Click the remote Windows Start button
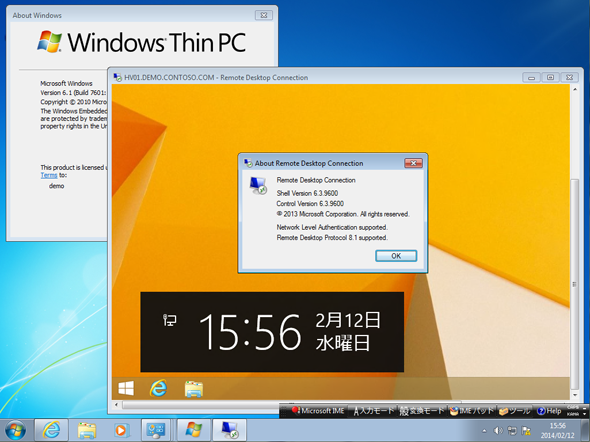Image resolution: width=590 pixels, height=442 pixels. click(126, 388)
